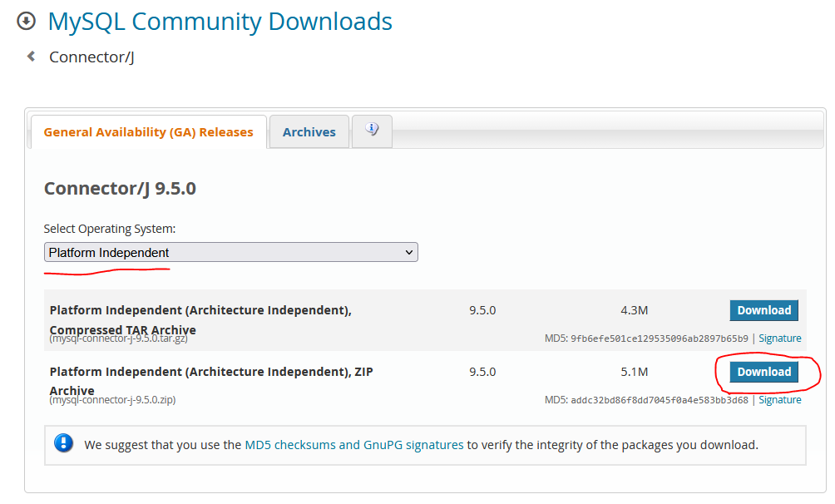835x504 pixels.
Task: Click the Connector/J 9.5.0 heading
Action: [120, 189]
